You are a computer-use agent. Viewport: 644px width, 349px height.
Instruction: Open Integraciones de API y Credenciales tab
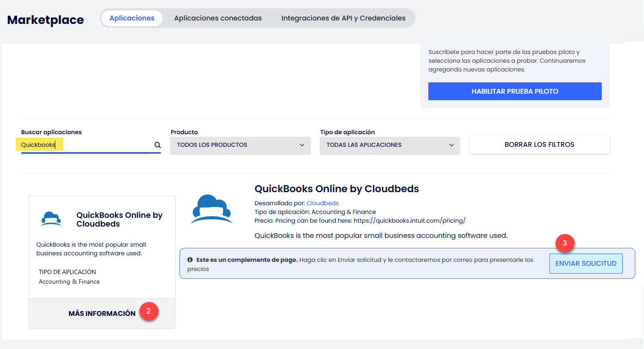[343, 18]
